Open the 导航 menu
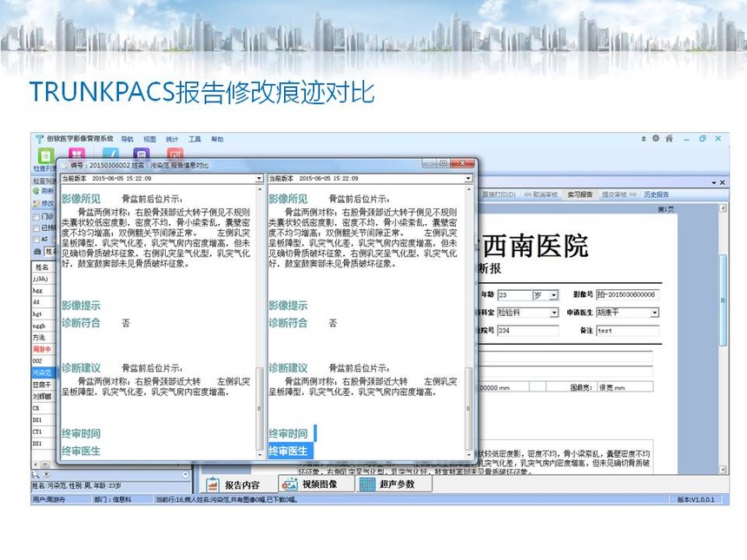Screen dimensions: 747x560 click(127, 139)
